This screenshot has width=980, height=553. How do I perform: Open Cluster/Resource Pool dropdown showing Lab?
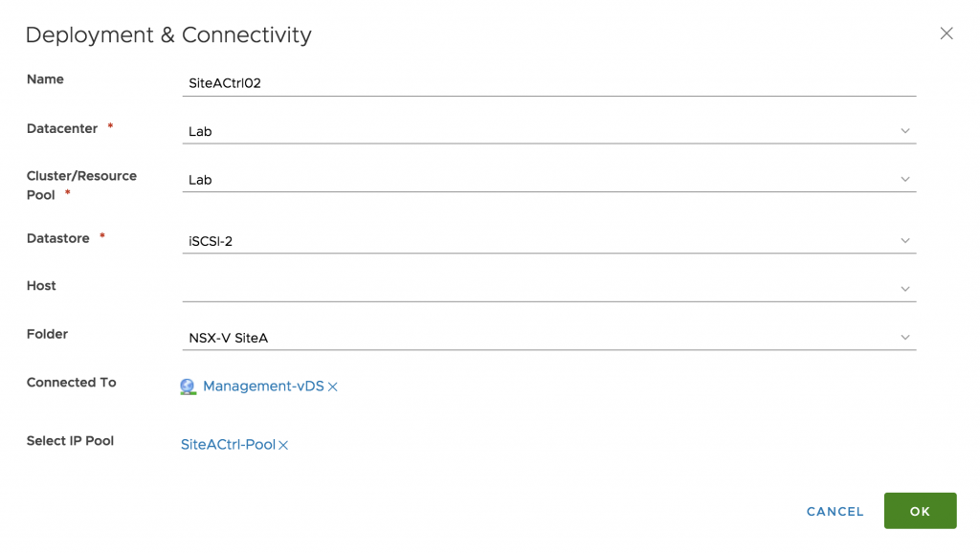pos(548,179)
